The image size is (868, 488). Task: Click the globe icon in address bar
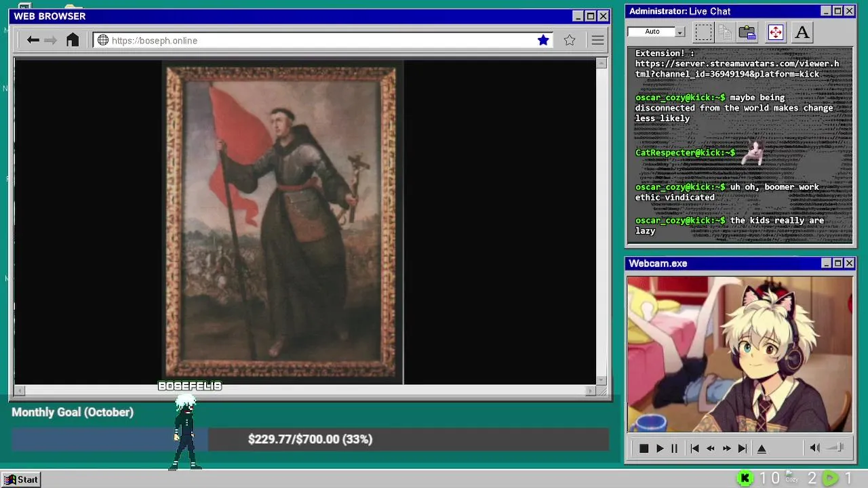(x=103, y=41)
